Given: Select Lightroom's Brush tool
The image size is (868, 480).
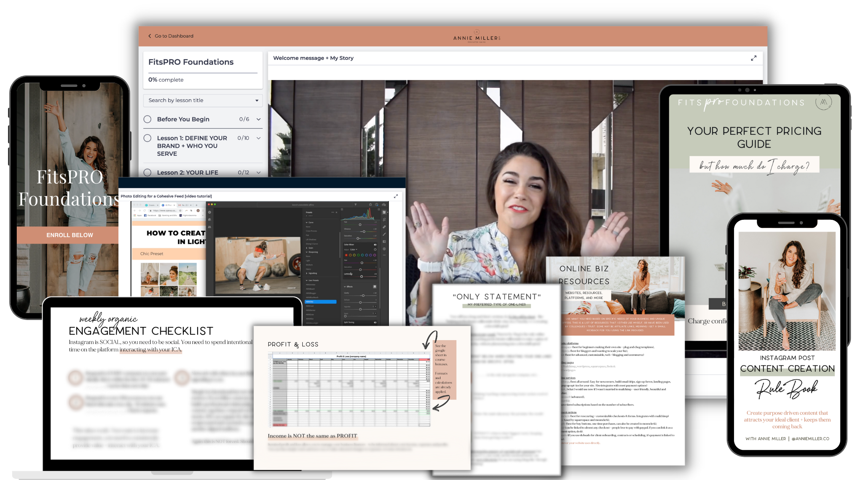Looking at the screenshot, I should (384, 234).
